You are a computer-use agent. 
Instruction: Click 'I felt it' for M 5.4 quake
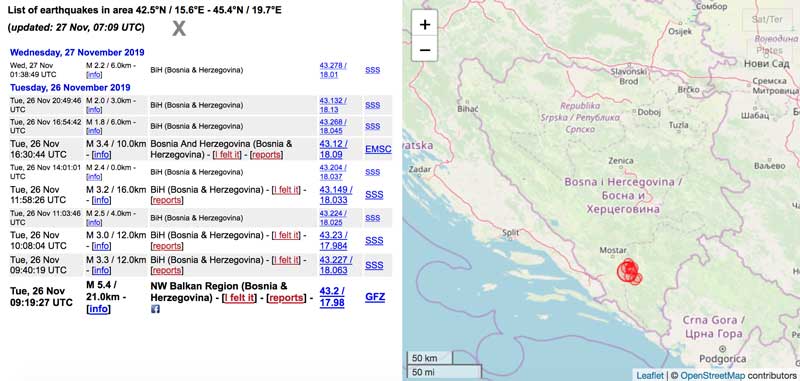239,298
